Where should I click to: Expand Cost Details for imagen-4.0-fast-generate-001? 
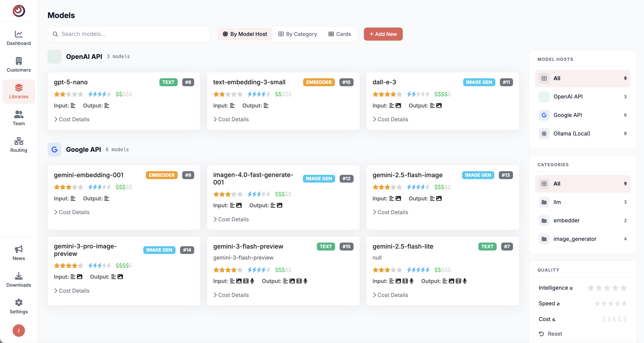231,219
